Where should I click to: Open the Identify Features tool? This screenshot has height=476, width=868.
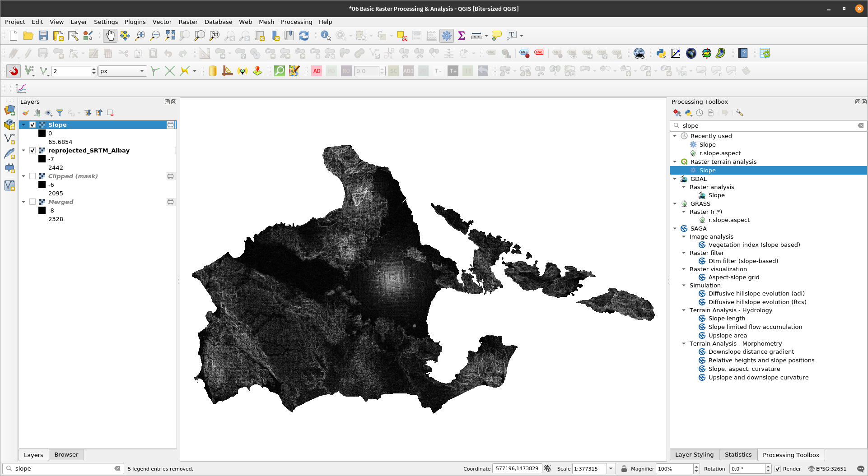[326, 36]
